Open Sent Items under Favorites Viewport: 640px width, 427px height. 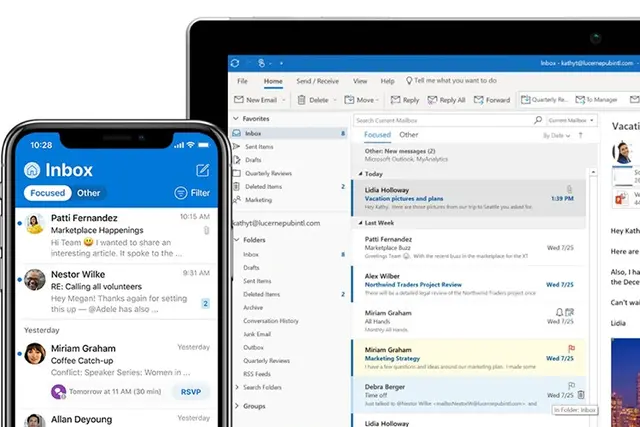pyautogui.click(x=259, y=147)
